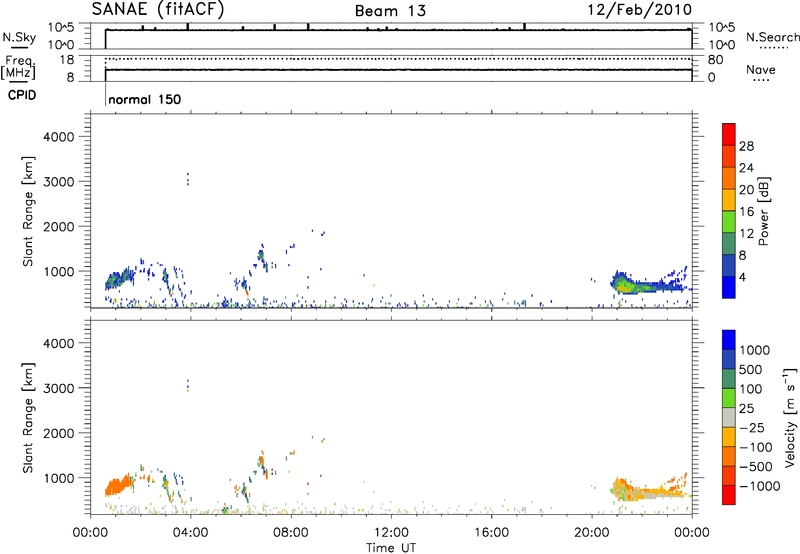Viewport: 800px width, 554px height.
Task: Click the strong power echo cluster near 21:00
Action: coord(623,284)
